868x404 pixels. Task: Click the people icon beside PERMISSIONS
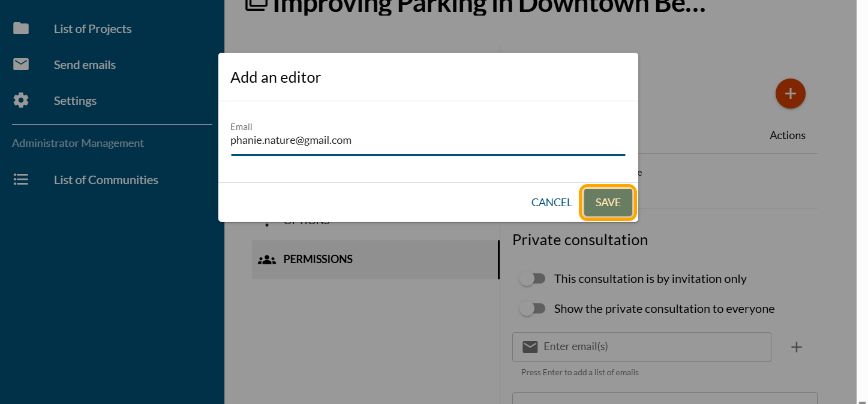266,260
